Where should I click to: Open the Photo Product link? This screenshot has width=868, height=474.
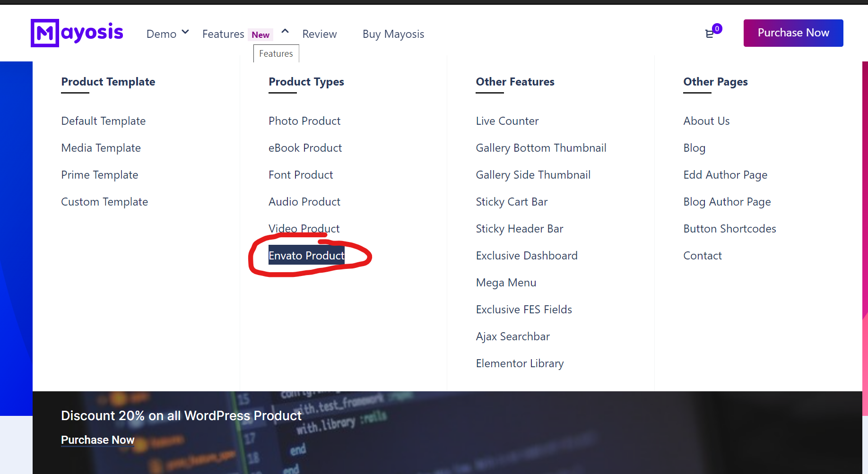pyautogui.click(x=304, y=121)
